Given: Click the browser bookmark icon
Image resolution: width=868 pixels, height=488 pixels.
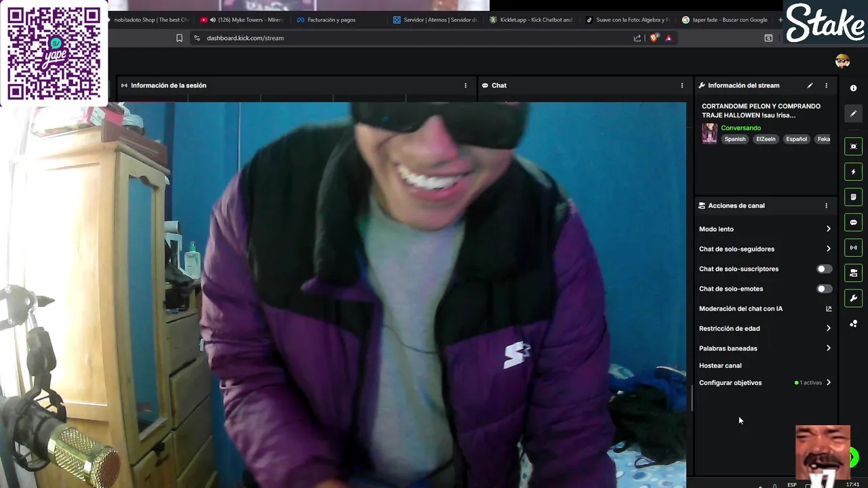Looking at the screenshot, I should 179,38.
